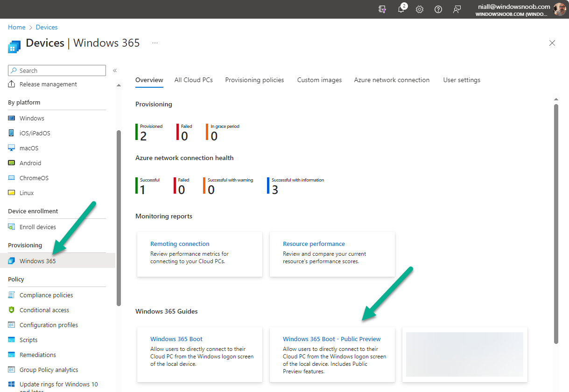Viewport: 569px width, 392px height.
Task: Click the Compliance policies icon
Action: click(x=12, y=295)
